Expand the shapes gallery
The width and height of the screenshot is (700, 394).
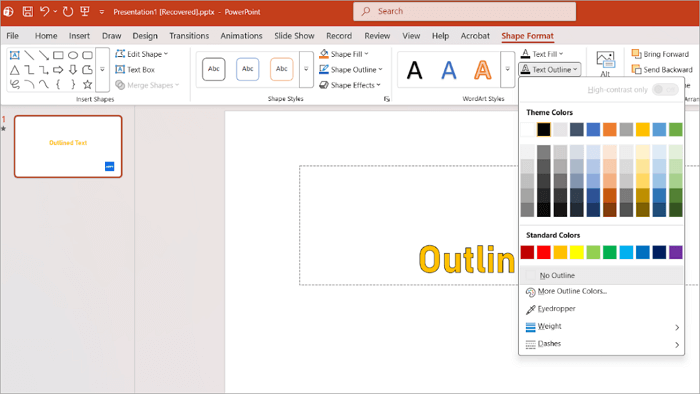click(x=102, y=70)
